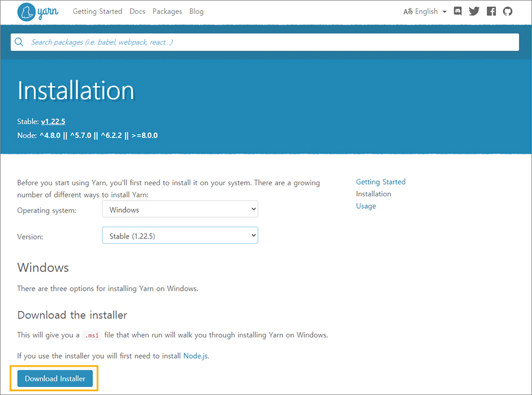Viewport: 532px width, 395px height.
Task: Click the .msi code snippet
Action: [x=92, y=335]
